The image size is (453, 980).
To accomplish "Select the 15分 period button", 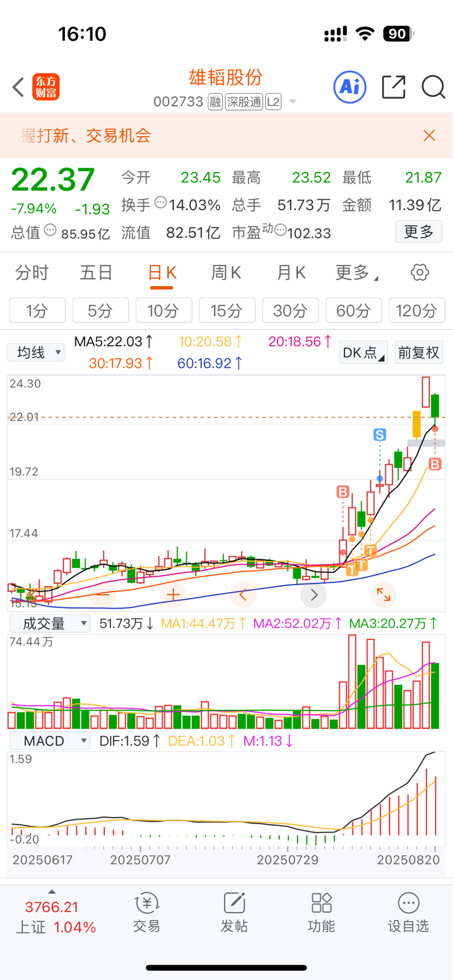I will (x=227, y=310).
